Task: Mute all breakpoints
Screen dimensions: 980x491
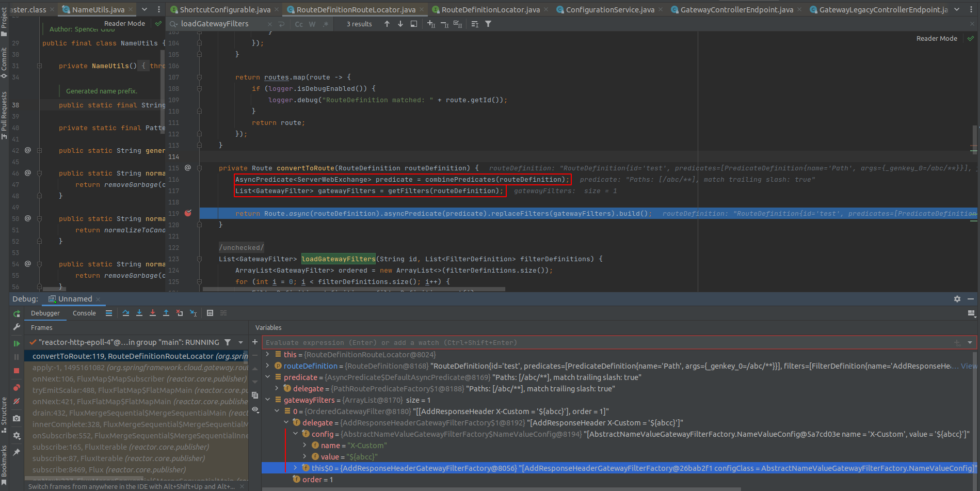Action: point(17,401)
